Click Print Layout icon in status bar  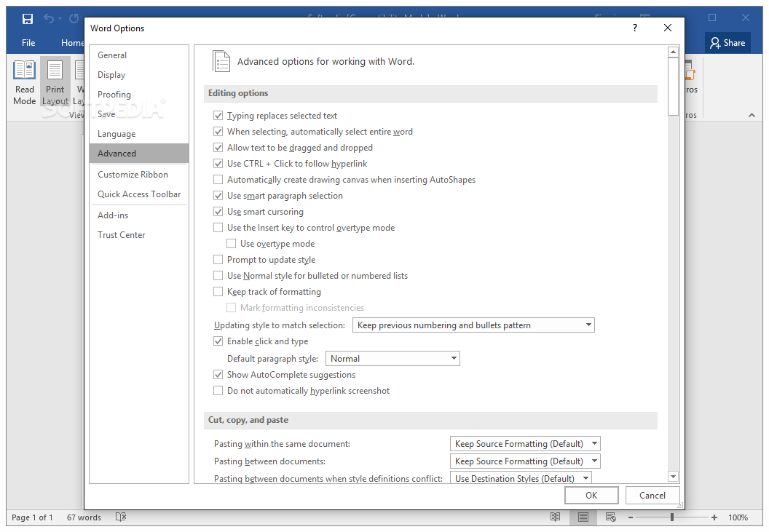point(583,517)
